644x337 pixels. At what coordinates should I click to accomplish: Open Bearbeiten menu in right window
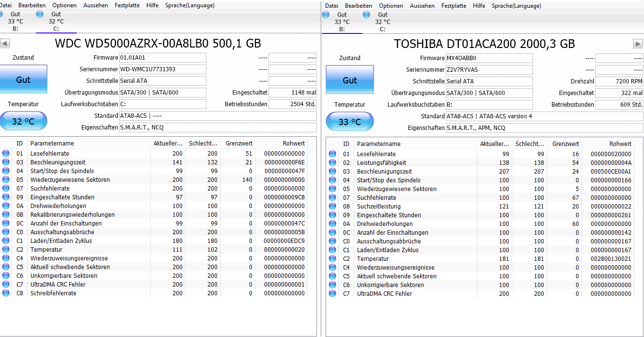(x=359, y=6)
